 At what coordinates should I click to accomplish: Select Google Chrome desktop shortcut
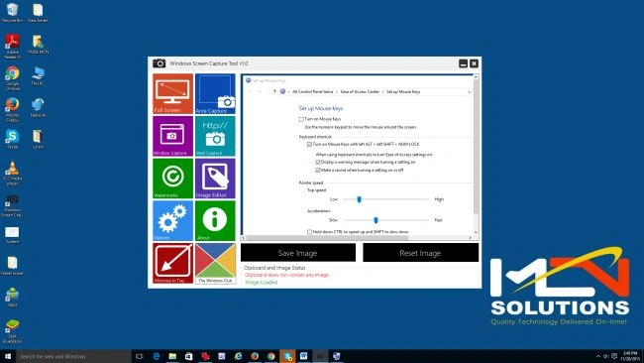pos(12,78)
